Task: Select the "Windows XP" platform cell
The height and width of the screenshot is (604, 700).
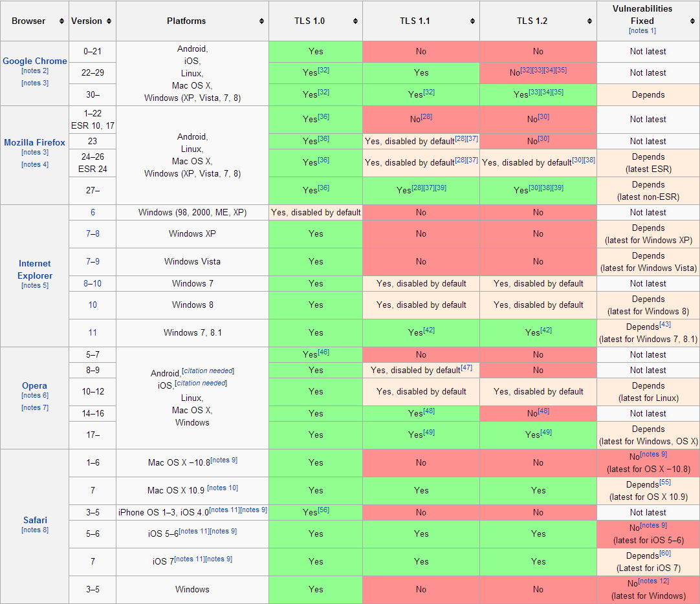Action: pyautogui.click(x=192, y=233)
